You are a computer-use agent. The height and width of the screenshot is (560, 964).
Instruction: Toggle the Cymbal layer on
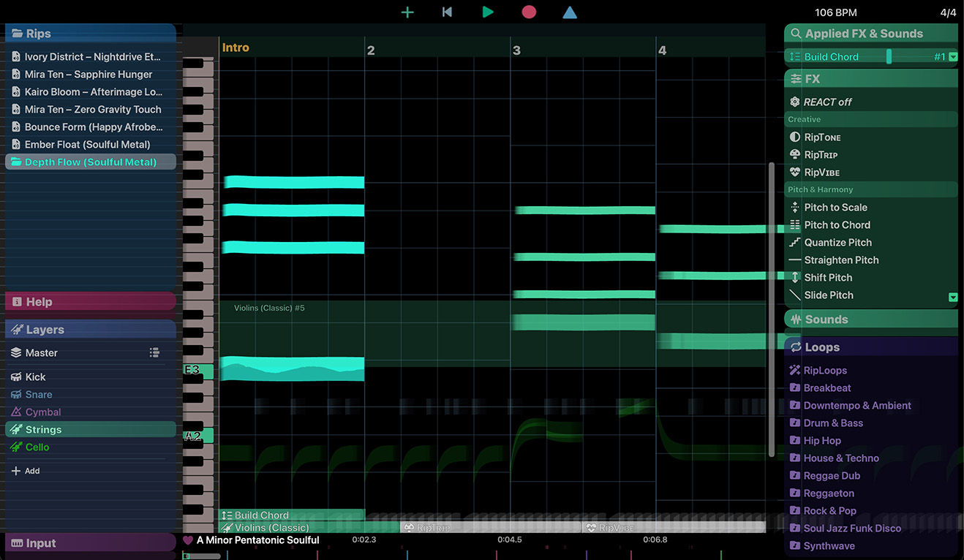[42, 412]
